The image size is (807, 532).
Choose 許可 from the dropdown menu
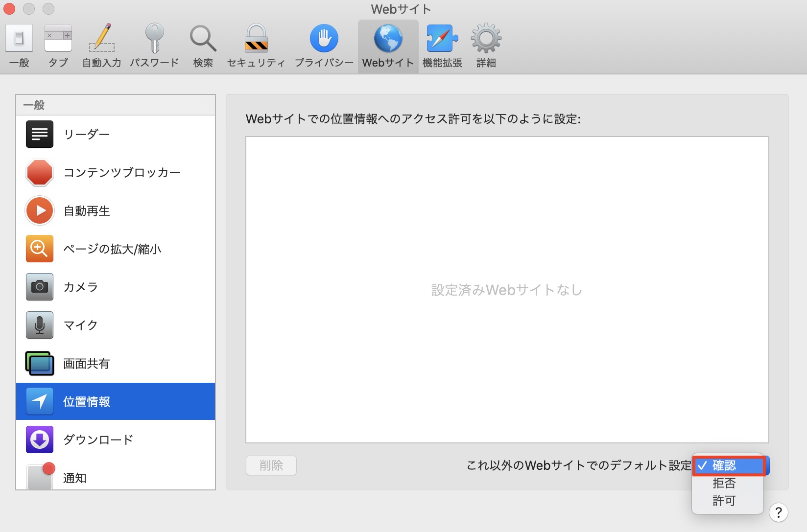click(724, 501)
